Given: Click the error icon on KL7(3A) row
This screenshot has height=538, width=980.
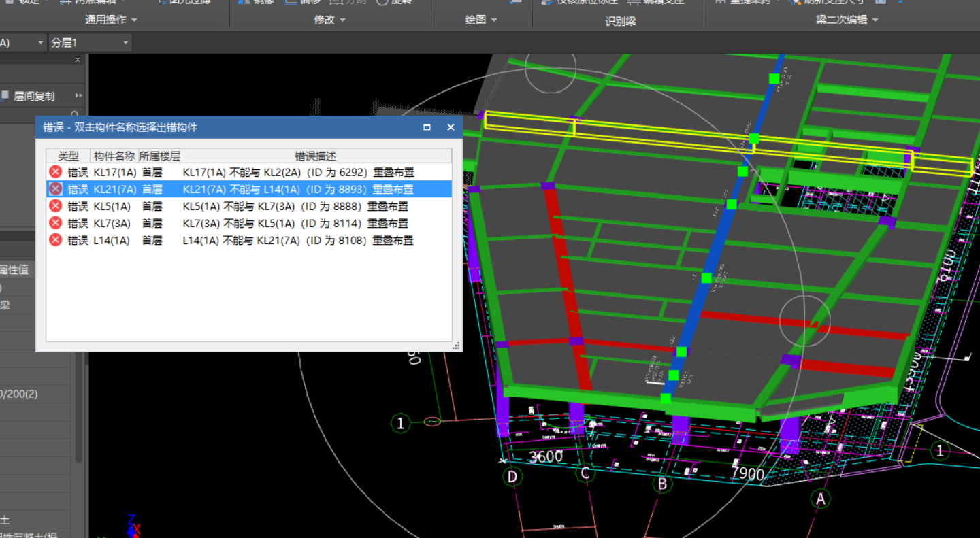Looking at the screenshot, I should point(56,223).
